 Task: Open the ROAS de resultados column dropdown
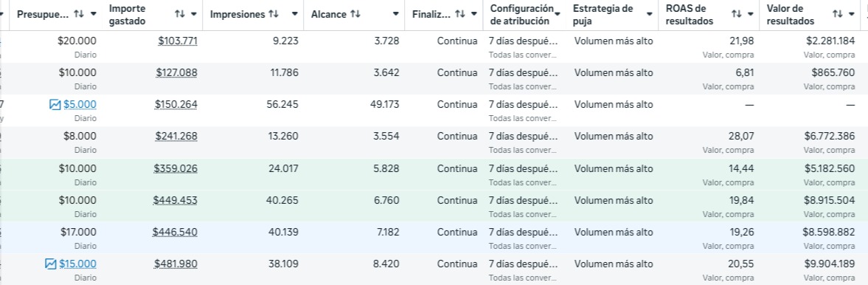750,14
